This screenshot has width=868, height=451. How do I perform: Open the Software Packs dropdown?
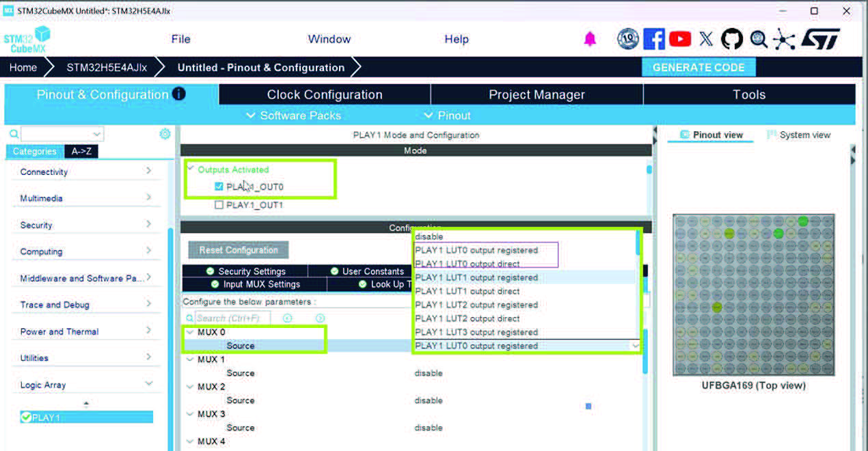(293, 115)
